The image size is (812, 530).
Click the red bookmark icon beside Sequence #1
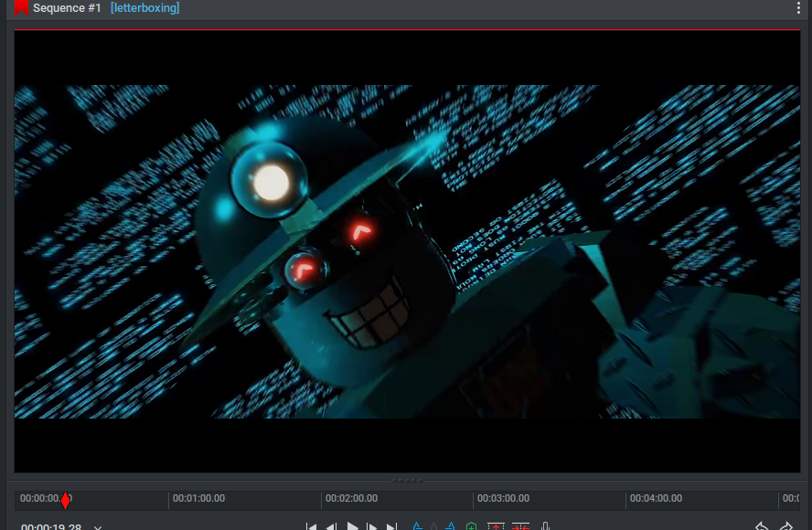pyautogui.click(x=21, y=7)
